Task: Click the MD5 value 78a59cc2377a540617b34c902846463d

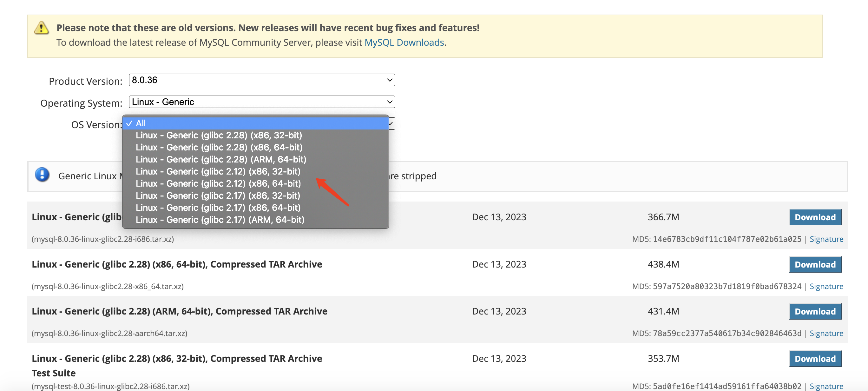Action: (x=727, y=333)
